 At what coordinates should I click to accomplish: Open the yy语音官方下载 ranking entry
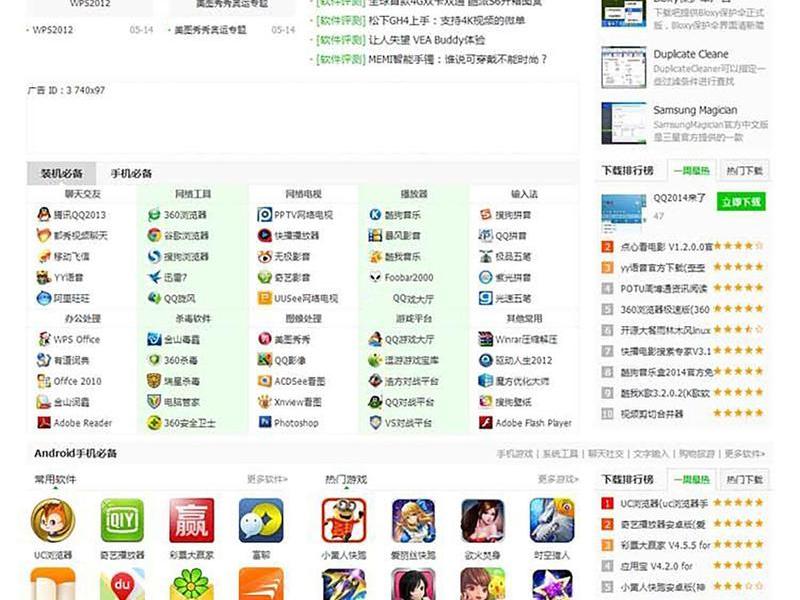point(663,267)
